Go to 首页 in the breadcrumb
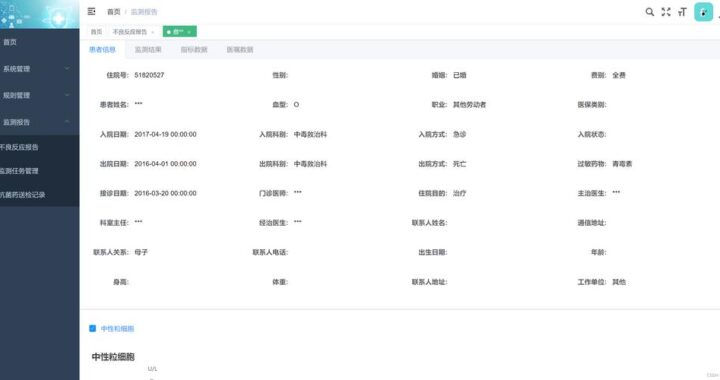This screenshot has height=380, width=720. pyautogui.click(x=113, y=12)
